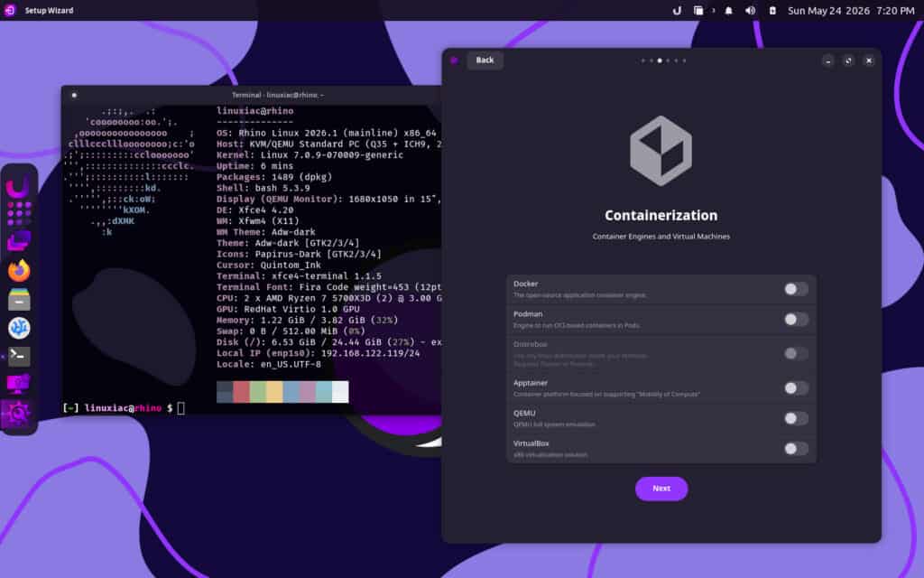Click the green color block in terminal
The height and width of the screenshot is (578, 924).
[257, 392]
